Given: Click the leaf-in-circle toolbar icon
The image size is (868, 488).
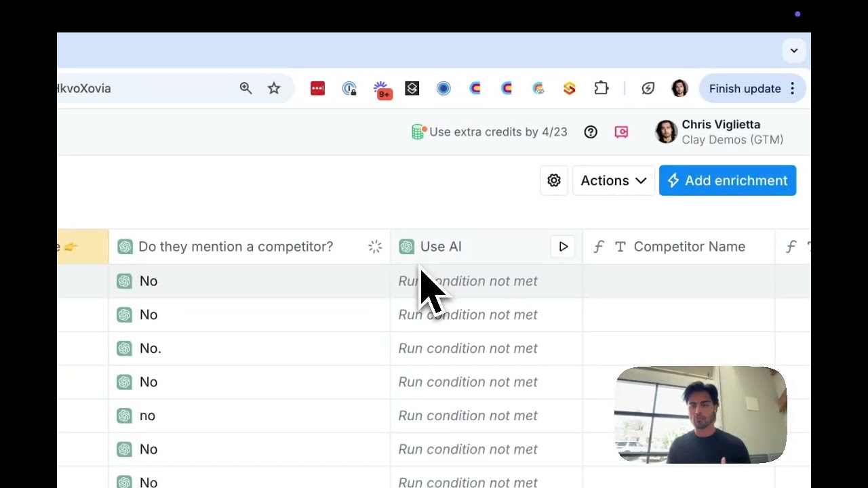Looking at the screenshot, I should click(648, 88).
